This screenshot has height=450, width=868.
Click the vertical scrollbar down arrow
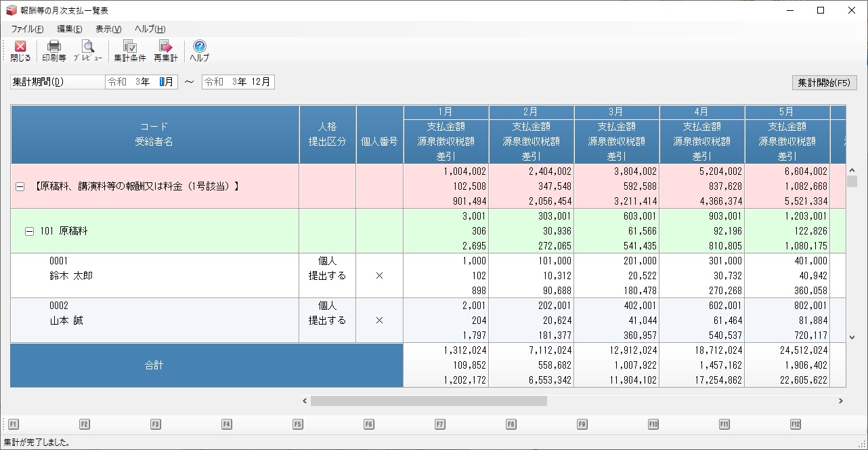(852, 337)
